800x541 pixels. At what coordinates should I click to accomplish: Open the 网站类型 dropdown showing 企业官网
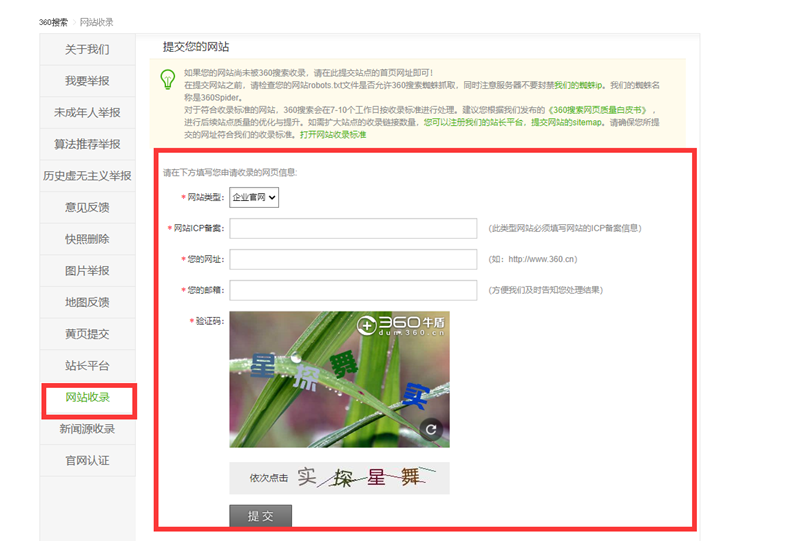(x=254, y=198)
